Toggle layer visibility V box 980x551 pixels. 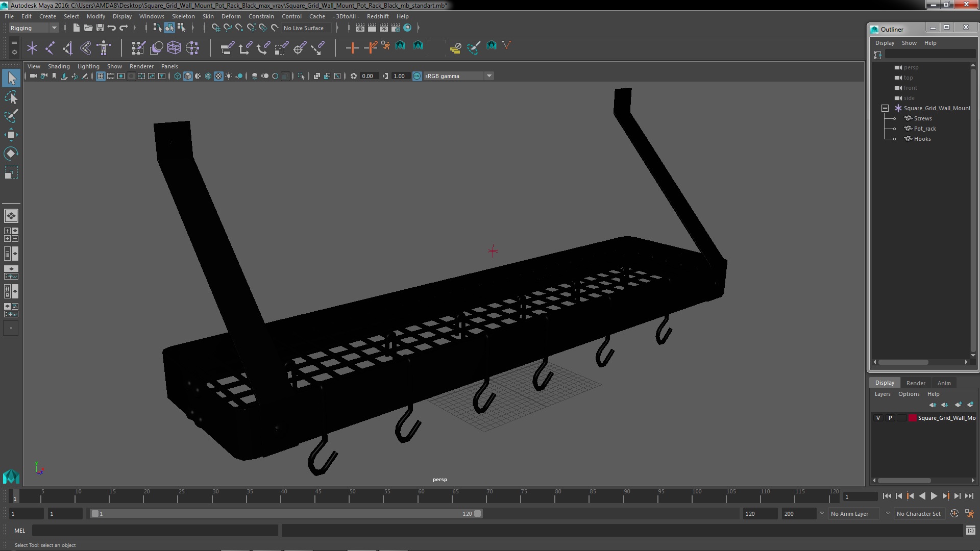coord(878,418)
